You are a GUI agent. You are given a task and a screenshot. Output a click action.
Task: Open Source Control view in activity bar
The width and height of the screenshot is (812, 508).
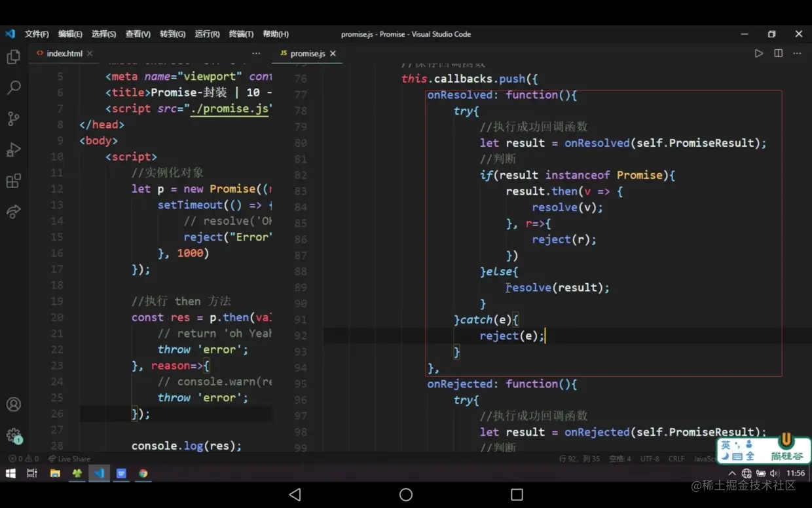pos(13,119)
